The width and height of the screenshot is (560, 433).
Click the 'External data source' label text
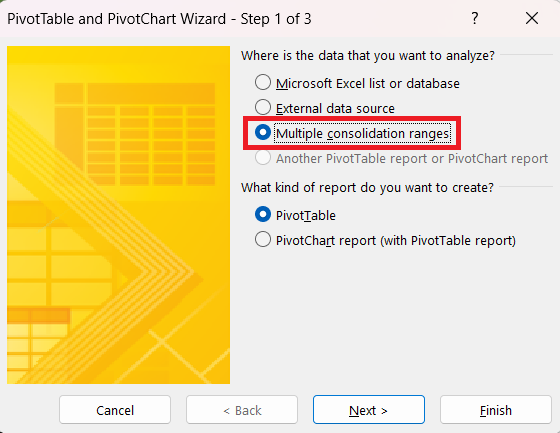click(x=335, y=108)
